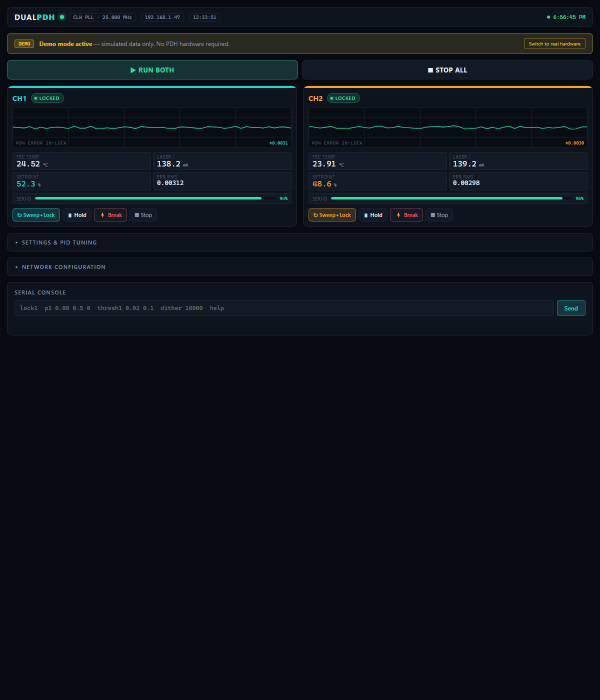600x700 pixels.
Task: Expand Network Configuration section
Action: (x=300, y=267)
